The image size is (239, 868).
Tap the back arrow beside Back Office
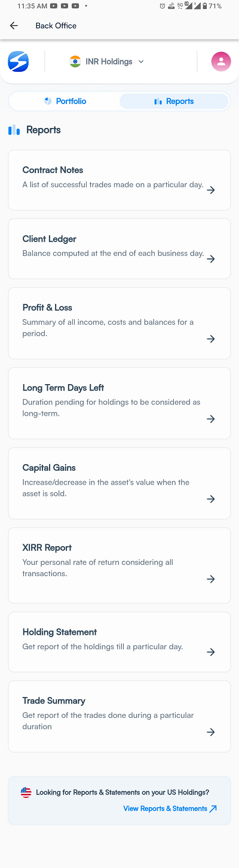click(14, 26)
